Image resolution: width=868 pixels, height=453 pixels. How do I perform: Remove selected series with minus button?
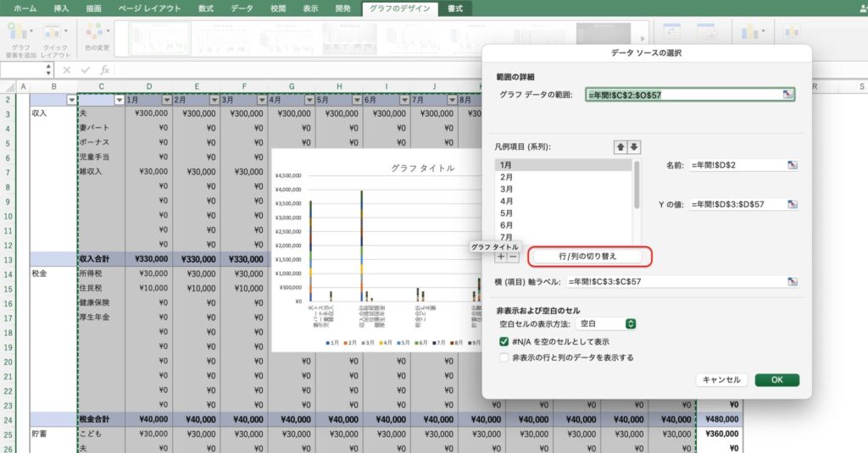coord(513,257)
